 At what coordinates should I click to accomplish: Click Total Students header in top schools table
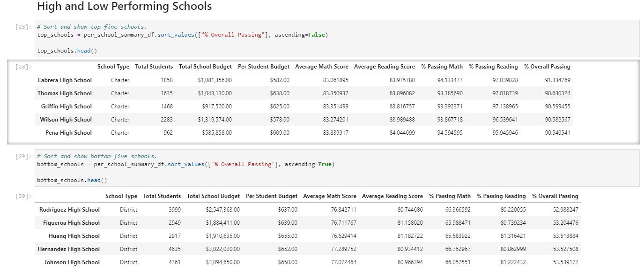point(154,67)
